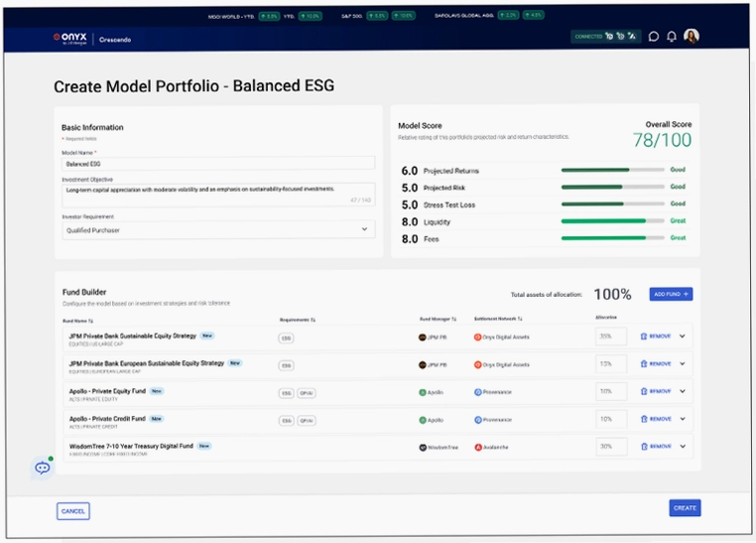Image resolution: width=756 pixels, height=543 pixels.
Task: Click the Cancel button
Action: 73,511
